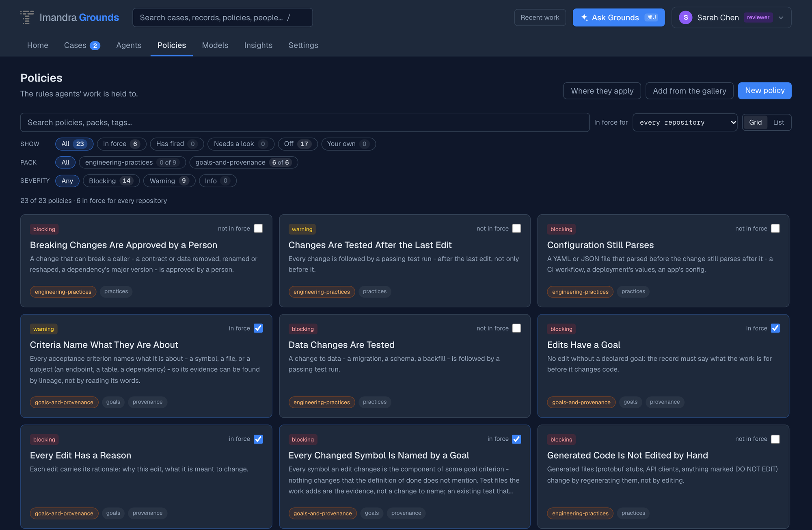Filter by Blocking severity
The height and width of the screenshot is (530, 812).
coord(111,181)
